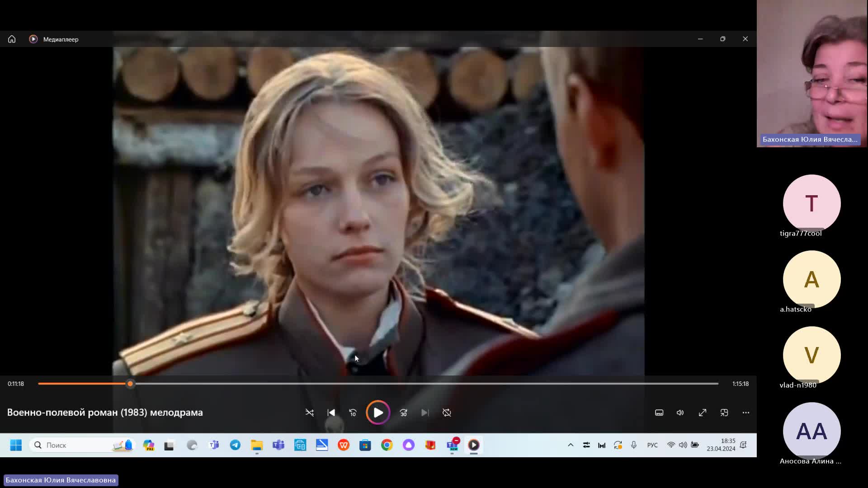Open battery status in tray
Viewport: 868px width, 488px height.
click(x=695, y=445)
